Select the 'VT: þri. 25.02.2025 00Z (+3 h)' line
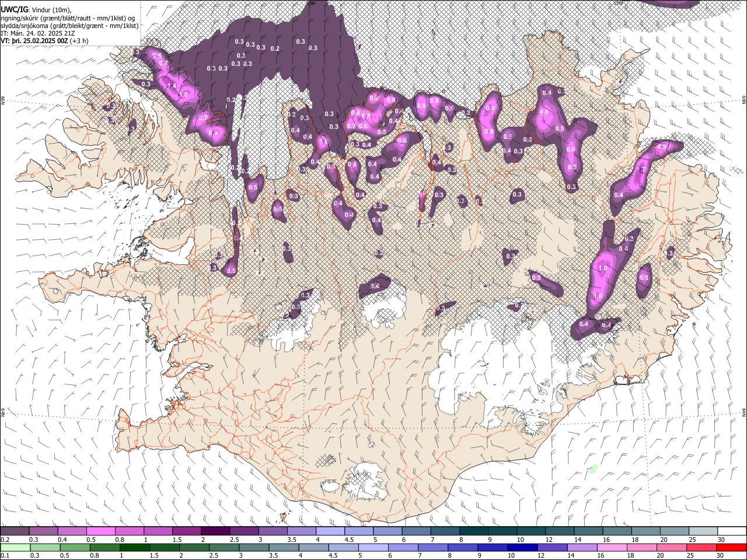This screenshot has height=560, width=747. pyautogui.click(x=45, y=41)
